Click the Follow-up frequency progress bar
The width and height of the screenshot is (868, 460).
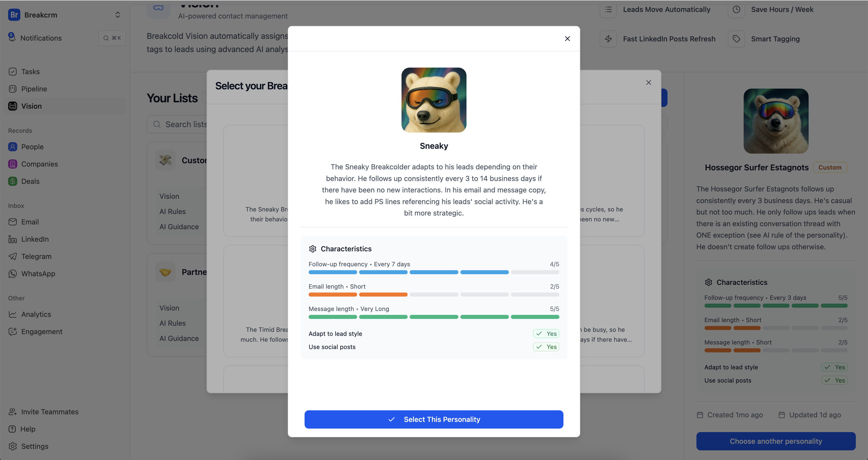[434, 272]
